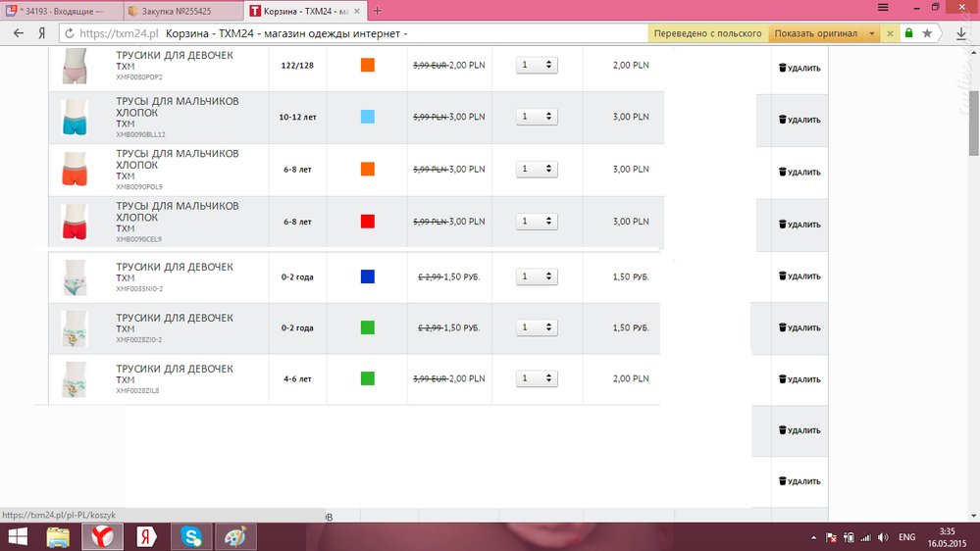980x551 pixels.
Task: Open thumbnail of XMF0033NI0-2 panties
Action: pyautogui.click(x=75, y=277)
